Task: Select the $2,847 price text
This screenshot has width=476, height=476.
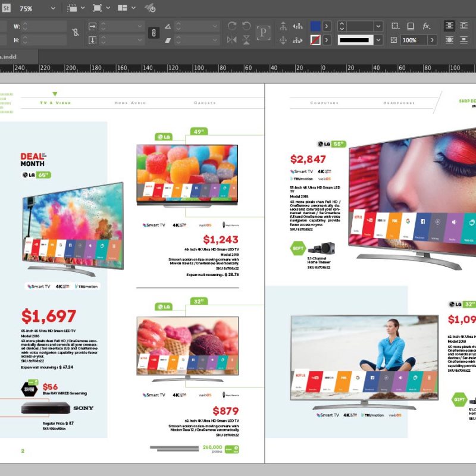Action: coord(308,159)
